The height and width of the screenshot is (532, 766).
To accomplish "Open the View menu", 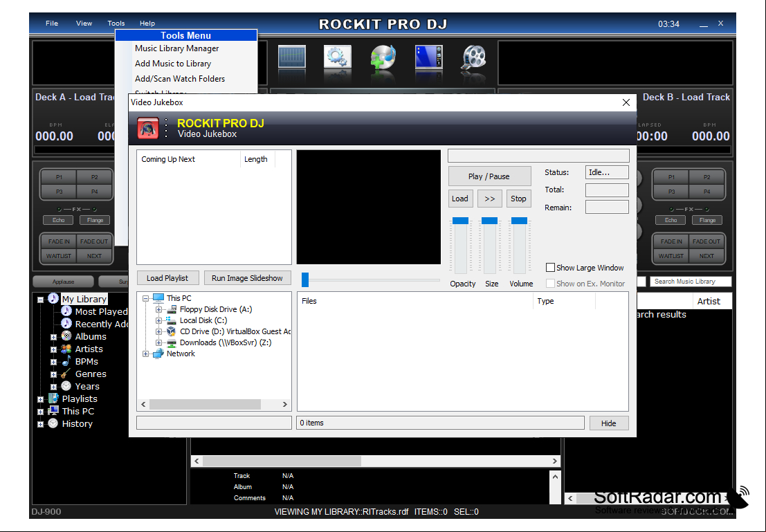I will tap(84, 23).
